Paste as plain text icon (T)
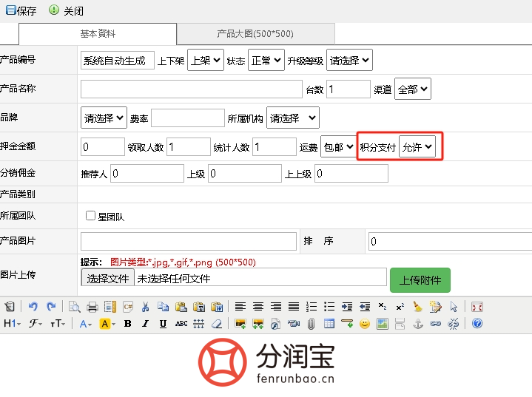Image resolution: width=532 pixels, height=397 pixels. point(199,307)
